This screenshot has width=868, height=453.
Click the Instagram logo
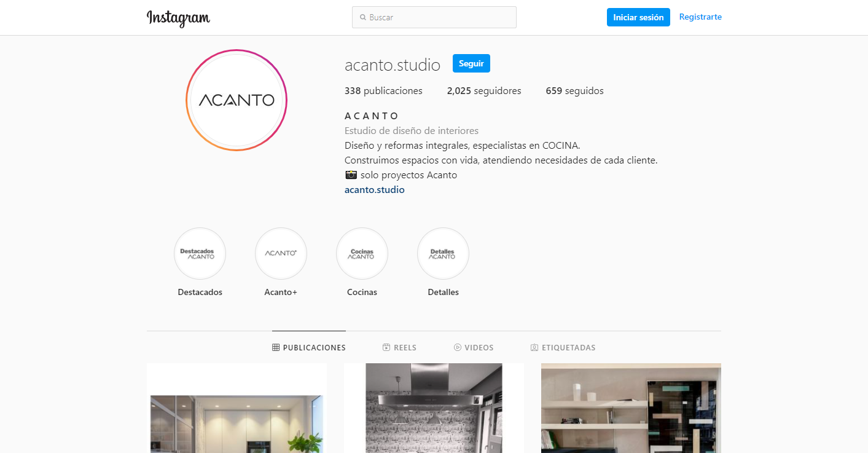178,18
